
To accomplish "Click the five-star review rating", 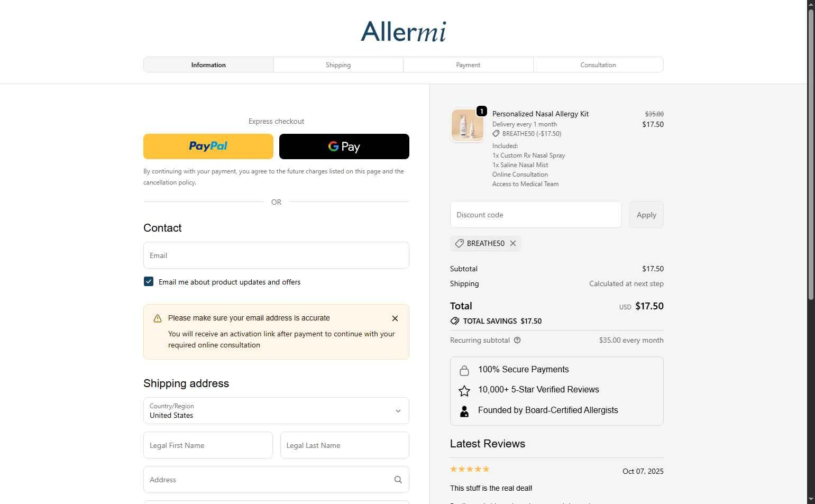I will 470,469.
